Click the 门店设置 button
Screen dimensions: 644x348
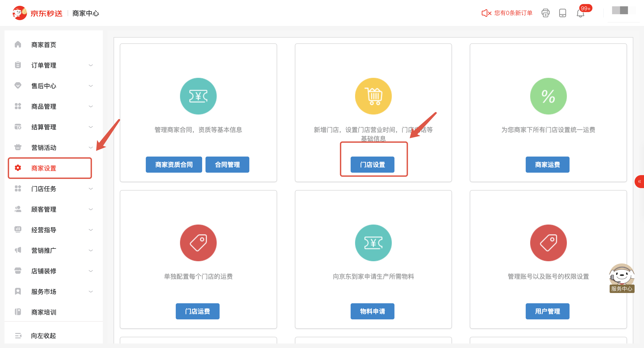pos(373,165)
